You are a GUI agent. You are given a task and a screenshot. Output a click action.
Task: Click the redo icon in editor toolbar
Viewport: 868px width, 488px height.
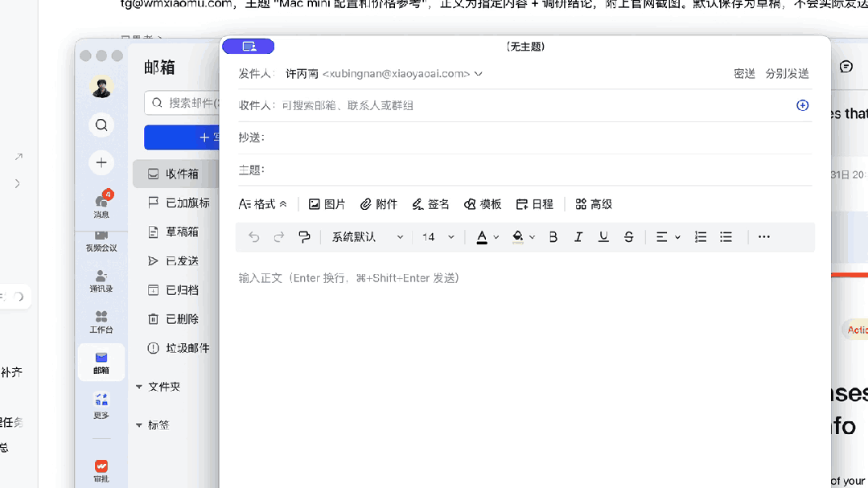(278, 237)
